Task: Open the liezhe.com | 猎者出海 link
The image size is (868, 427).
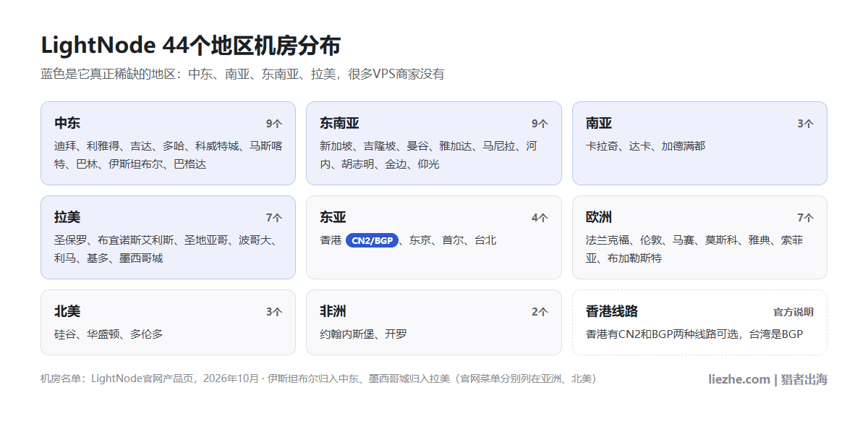Action: point(767,379)
